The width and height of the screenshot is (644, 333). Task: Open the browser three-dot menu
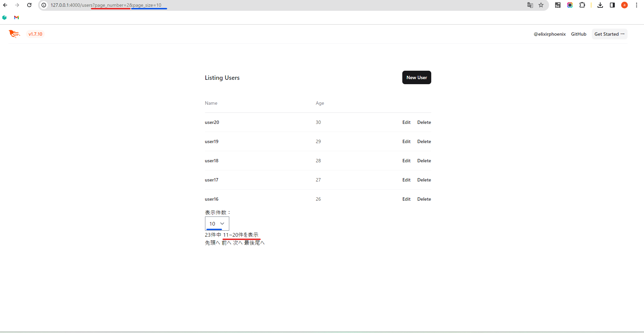pos(637,5)
